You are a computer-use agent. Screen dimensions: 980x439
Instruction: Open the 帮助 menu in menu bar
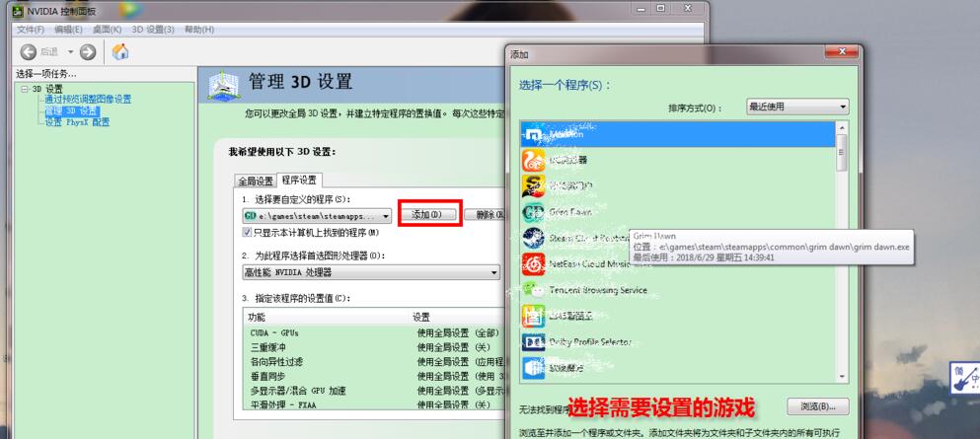(197, 30)
